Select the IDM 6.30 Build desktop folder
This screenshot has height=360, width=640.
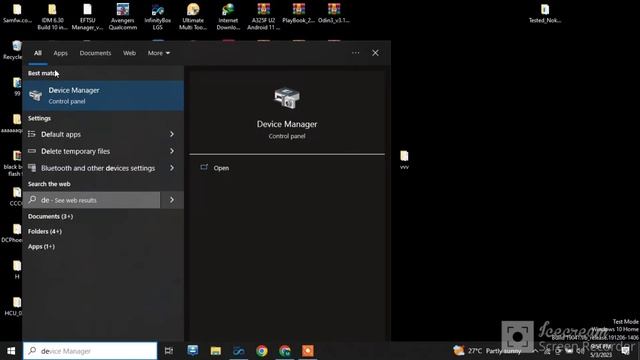point(52,17)
